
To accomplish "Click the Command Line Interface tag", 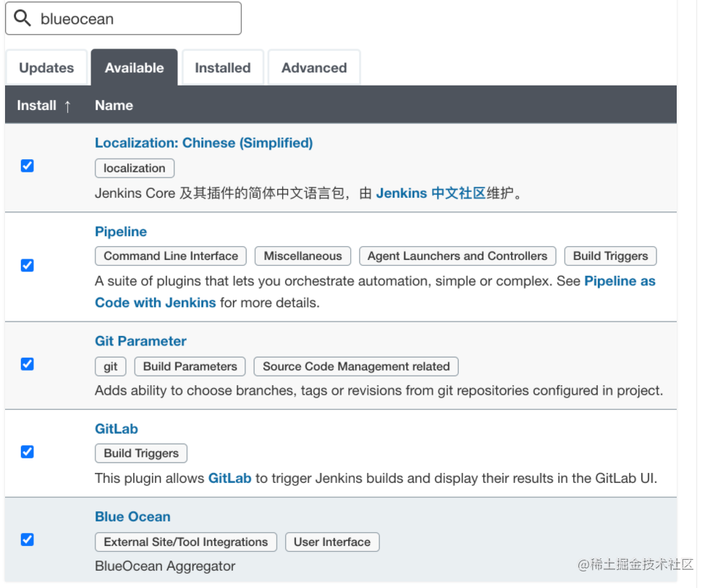I will tap(171, 256).
